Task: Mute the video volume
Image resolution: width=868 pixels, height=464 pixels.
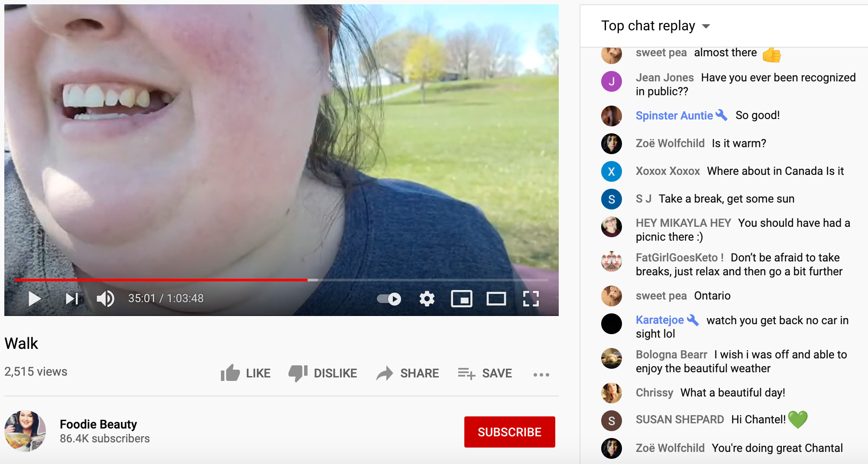Action: (x=105, y=299)
